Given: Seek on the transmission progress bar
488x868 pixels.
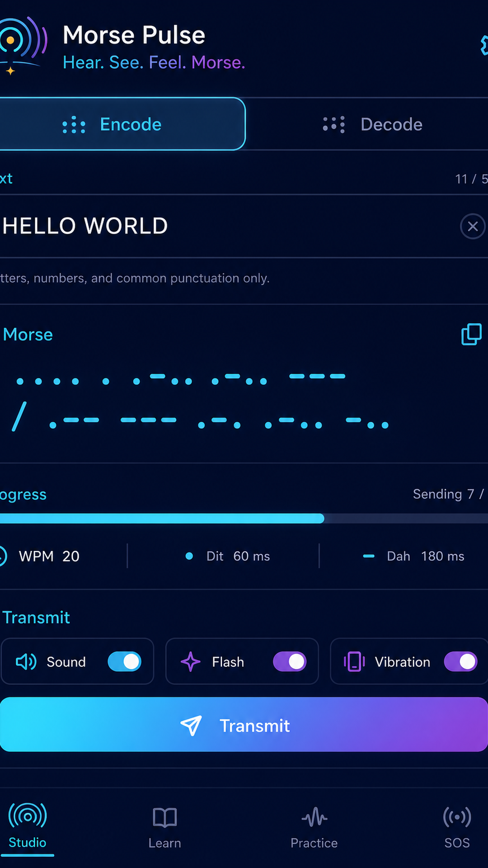Looking at the screenshot, I should coord(244,519).
